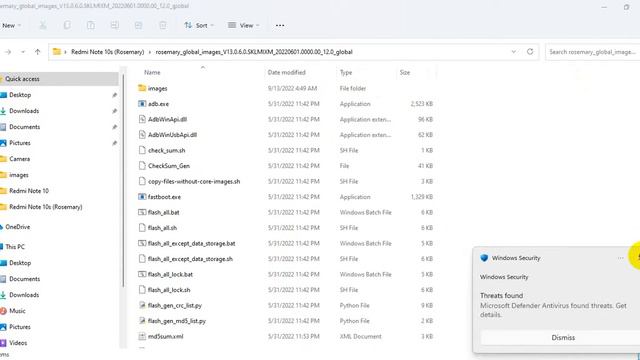Click the Delete trash icon in toolbar
This screenshot has height=360, width=640.
pyautogui.click(x=162, y=25)
